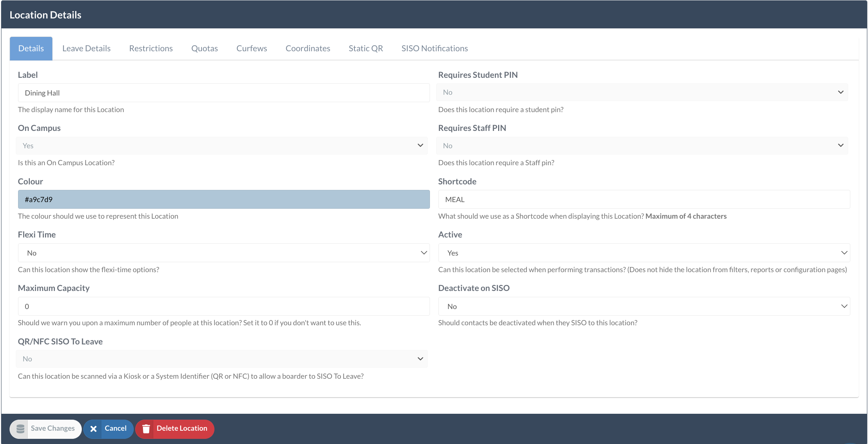Click the Shortcode field containing MEAL
This screenshot has width=868, height=444.
click(644, 200)
